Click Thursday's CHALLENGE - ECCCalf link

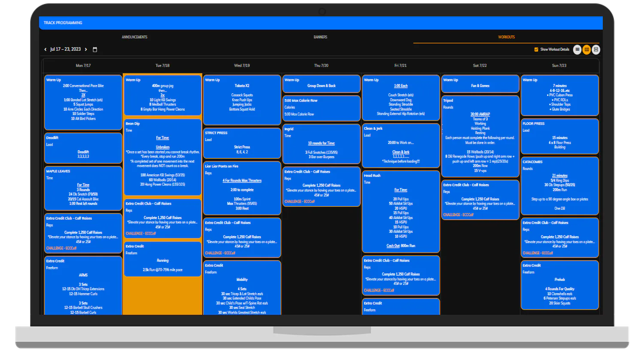[x=300, y=201]
